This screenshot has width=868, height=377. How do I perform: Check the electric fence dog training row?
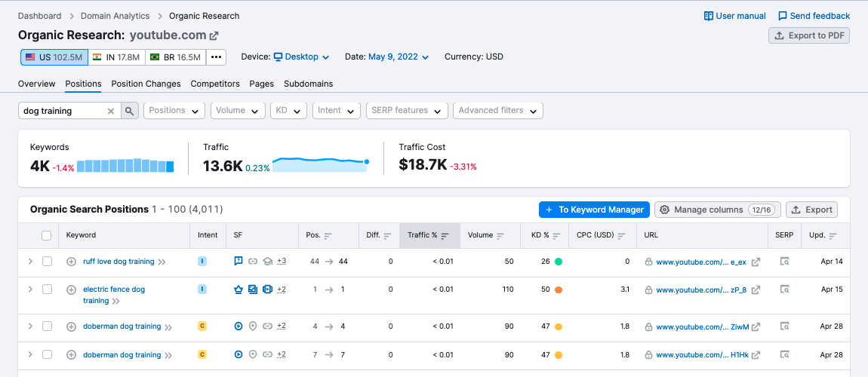pyautogui.click(x=47, y=290)
